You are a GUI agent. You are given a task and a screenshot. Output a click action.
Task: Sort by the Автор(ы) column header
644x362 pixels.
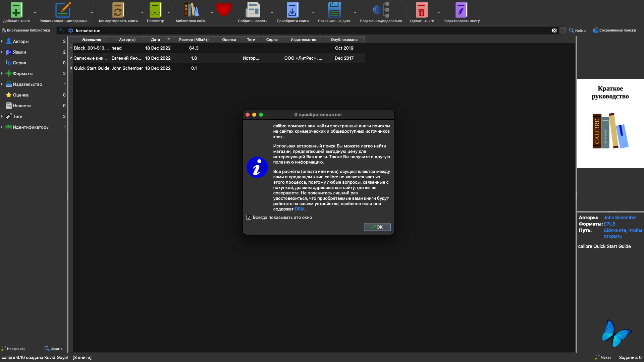pos(127,40)
